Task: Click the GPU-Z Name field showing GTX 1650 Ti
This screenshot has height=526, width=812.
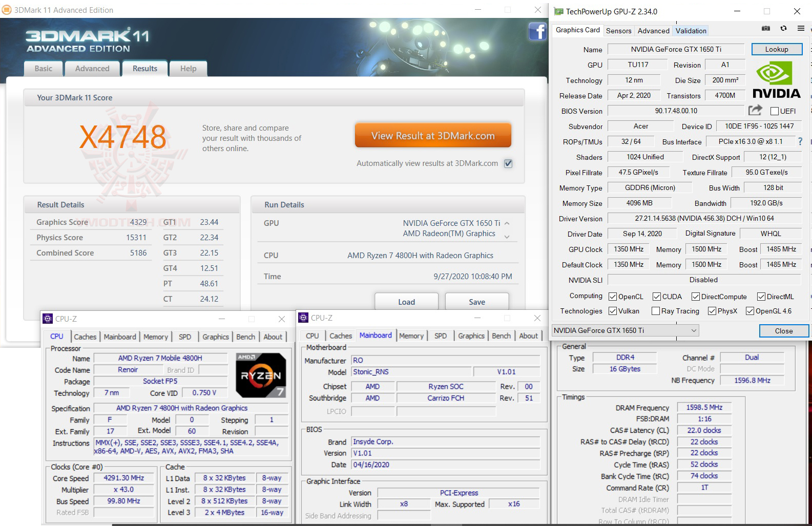Action: (676, 49)
